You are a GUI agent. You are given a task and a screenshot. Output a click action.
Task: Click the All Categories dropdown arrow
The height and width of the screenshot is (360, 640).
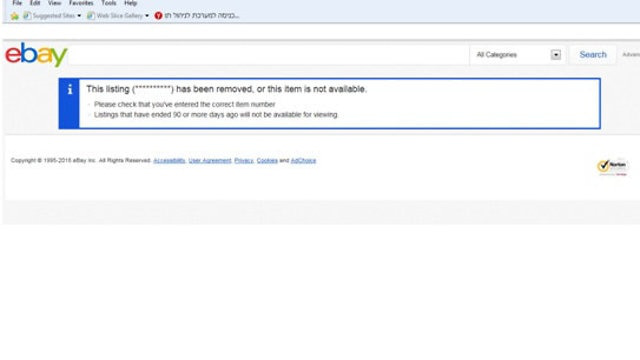tap(556, 55)
